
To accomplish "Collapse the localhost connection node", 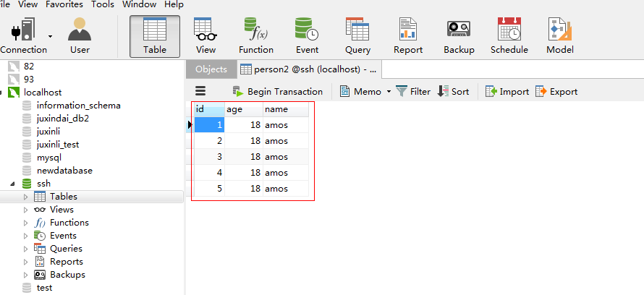I will click(1, 93).
